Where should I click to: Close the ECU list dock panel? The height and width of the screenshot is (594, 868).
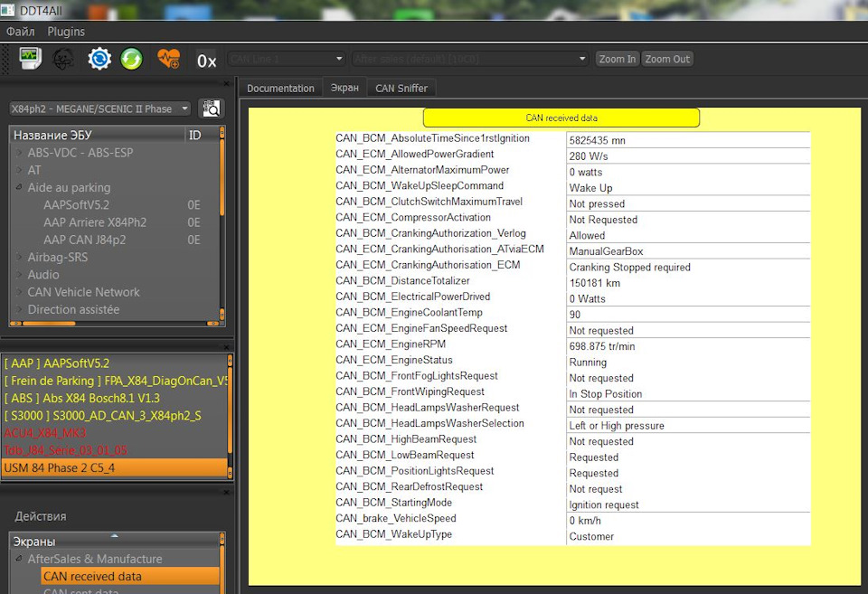point(226,83)
